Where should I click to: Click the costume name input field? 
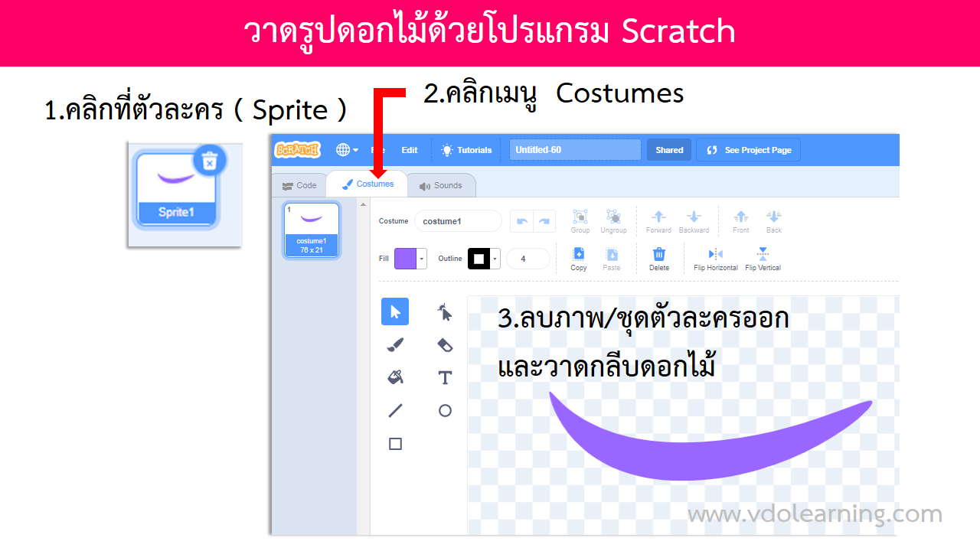click(457, 221)
